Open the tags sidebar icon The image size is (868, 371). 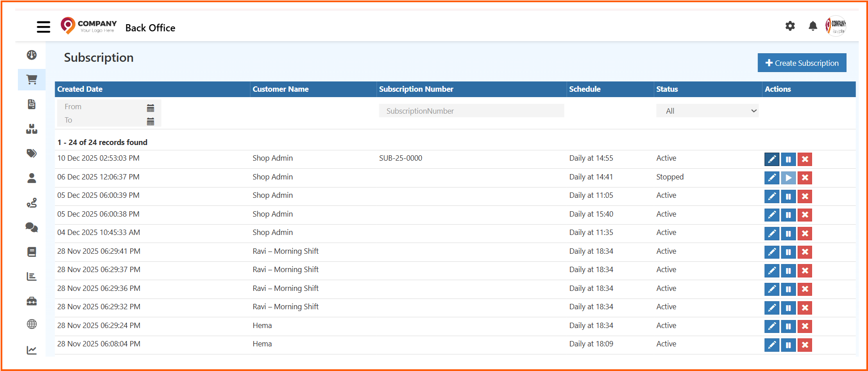32,154
